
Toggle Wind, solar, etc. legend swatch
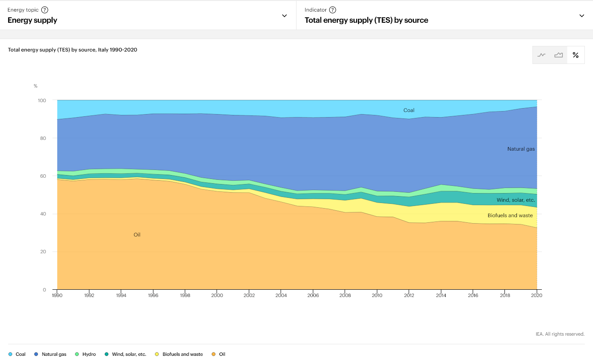[107, 355]
